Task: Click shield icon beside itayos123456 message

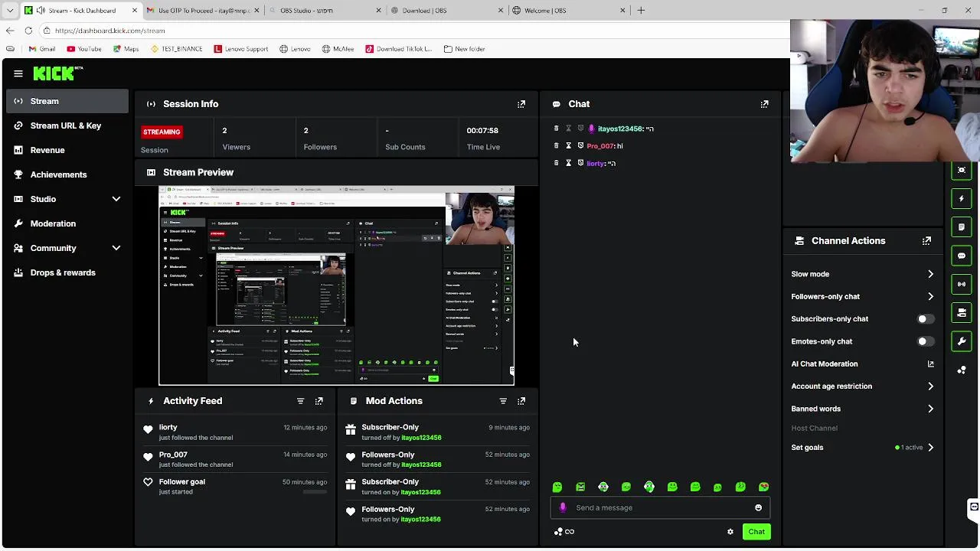Action: [x=580, y=129]
